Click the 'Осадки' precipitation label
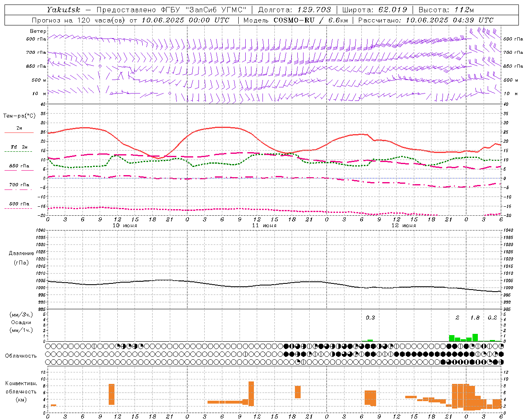The image size is (525, 420). [x=21, y=322]
